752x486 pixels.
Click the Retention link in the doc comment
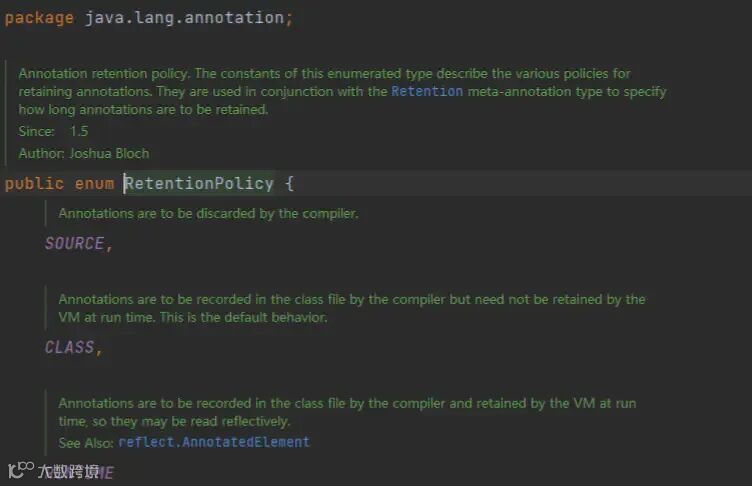coord(427,91)
